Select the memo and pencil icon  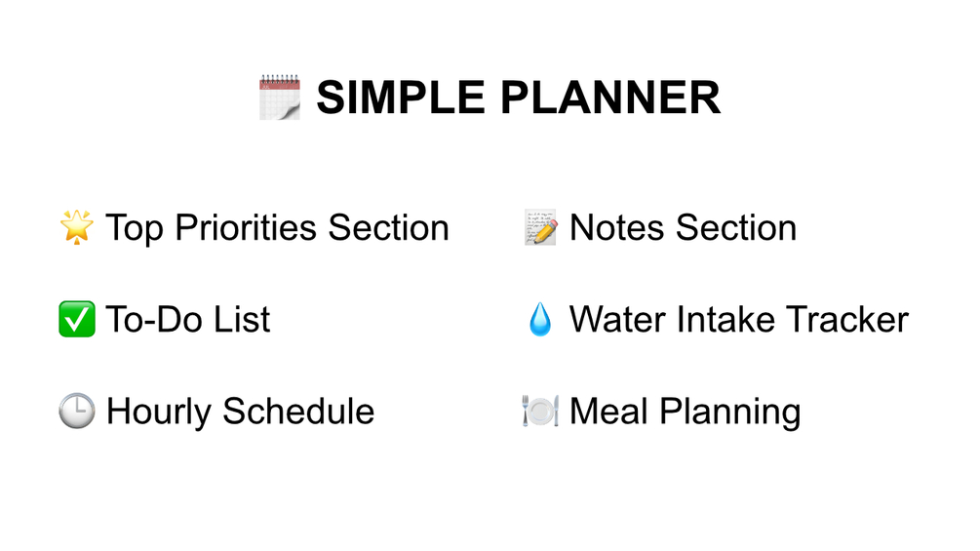coord(540,227)
